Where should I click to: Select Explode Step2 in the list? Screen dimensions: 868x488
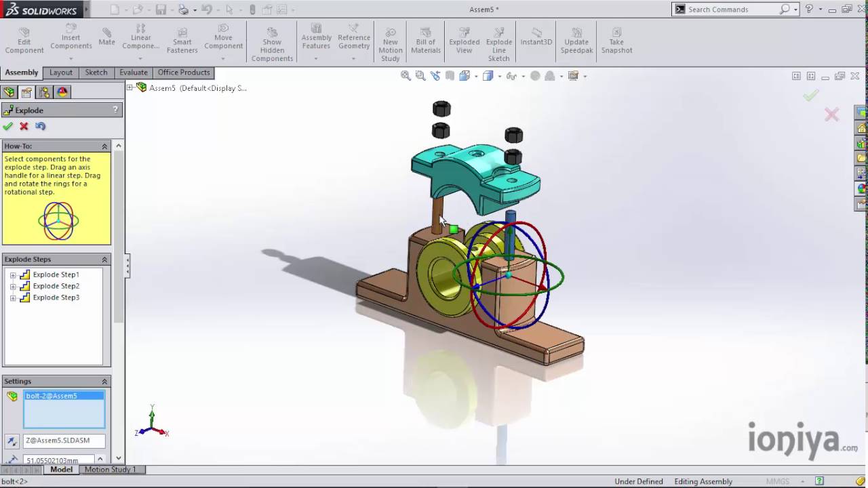tap(56, 286)
